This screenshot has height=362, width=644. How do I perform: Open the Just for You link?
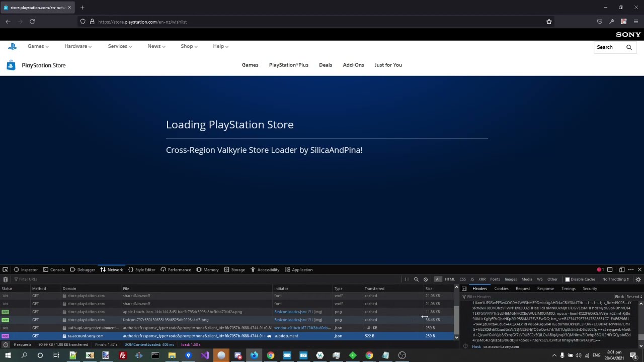pos(388,65)
